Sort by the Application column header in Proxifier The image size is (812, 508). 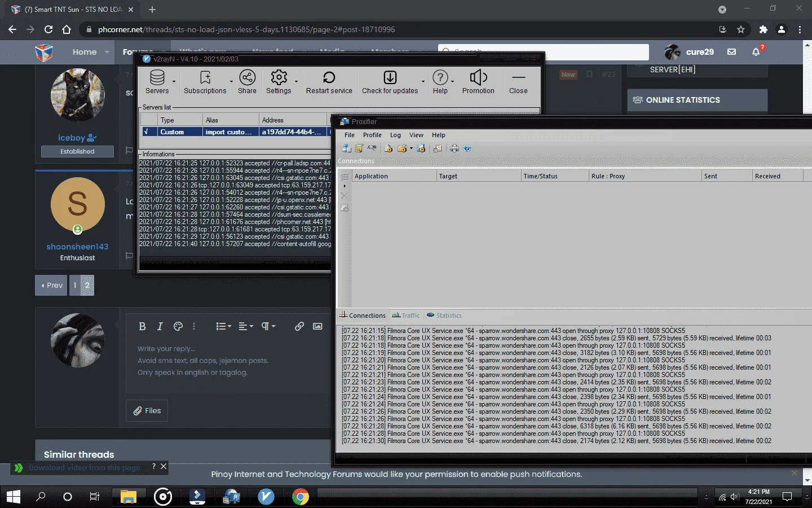pos(394,176)
